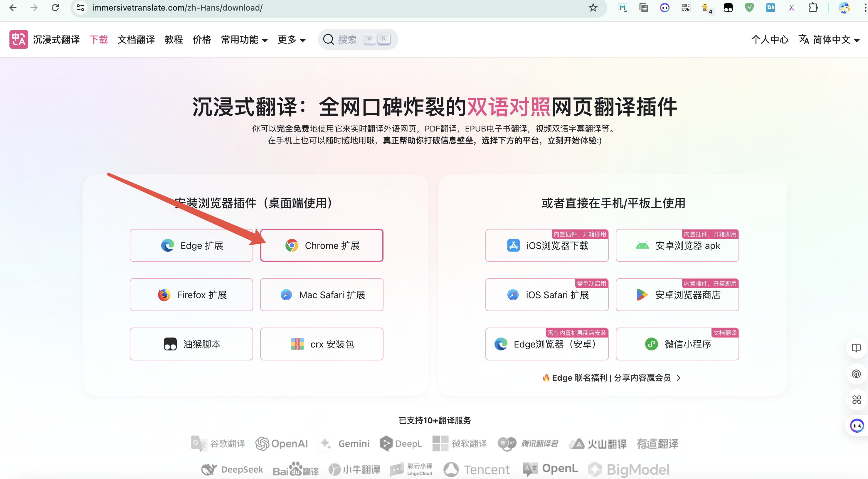Expand the 更多 dropdown menu

292,40
